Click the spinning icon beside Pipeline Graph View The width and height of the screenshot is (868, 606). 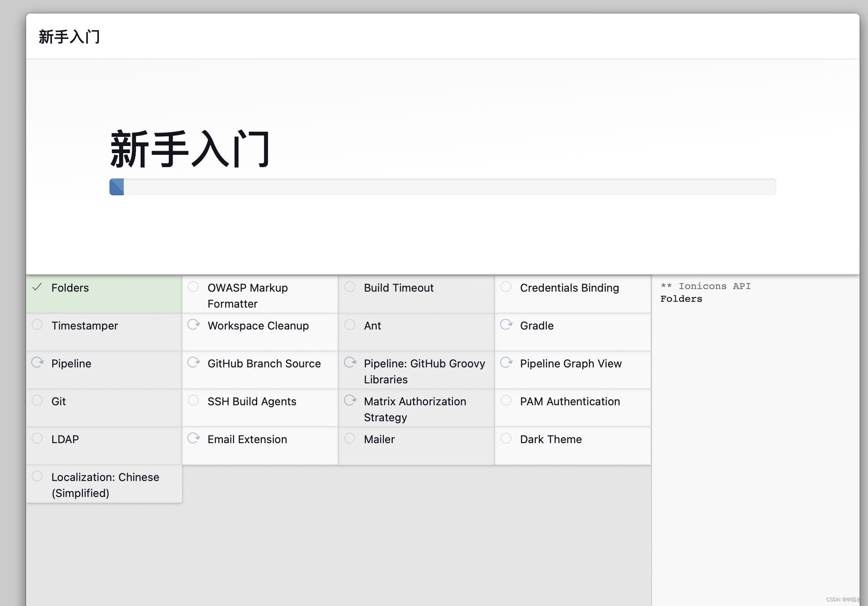point(506,362)
